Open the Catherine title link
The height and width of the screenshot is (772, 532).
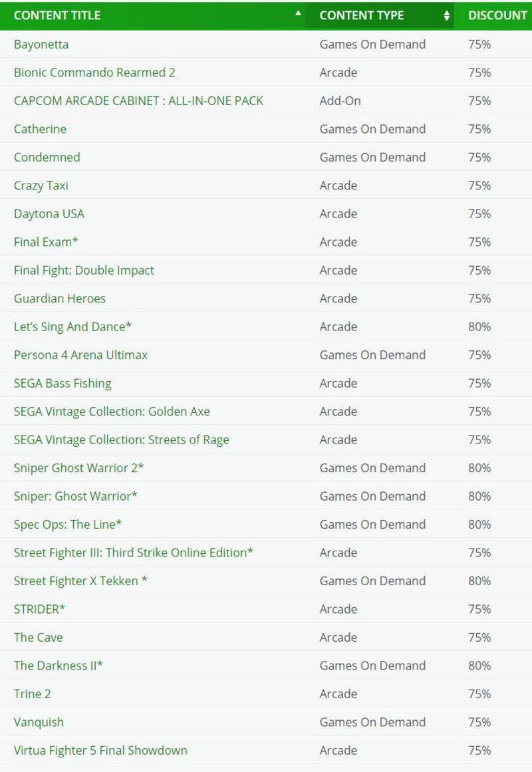(40, 129)
